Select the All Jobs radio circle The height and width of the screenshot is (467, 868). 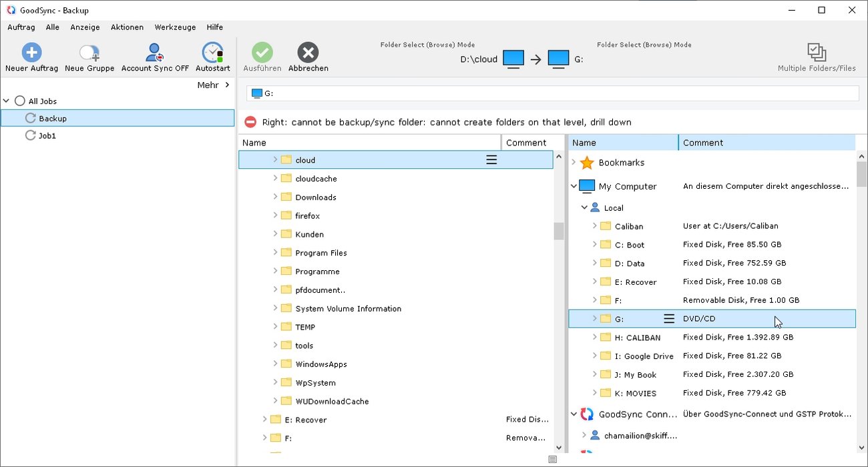pyautogui.click(x=20, y=101)
